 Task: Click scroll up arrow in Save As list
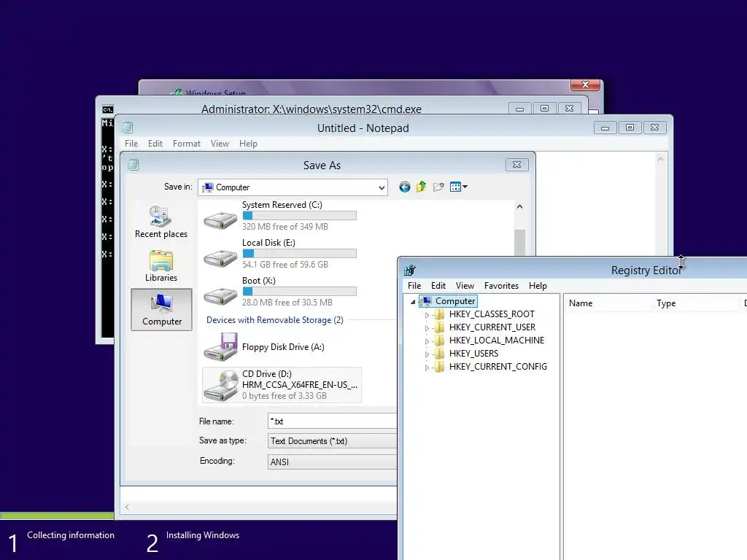519,206
